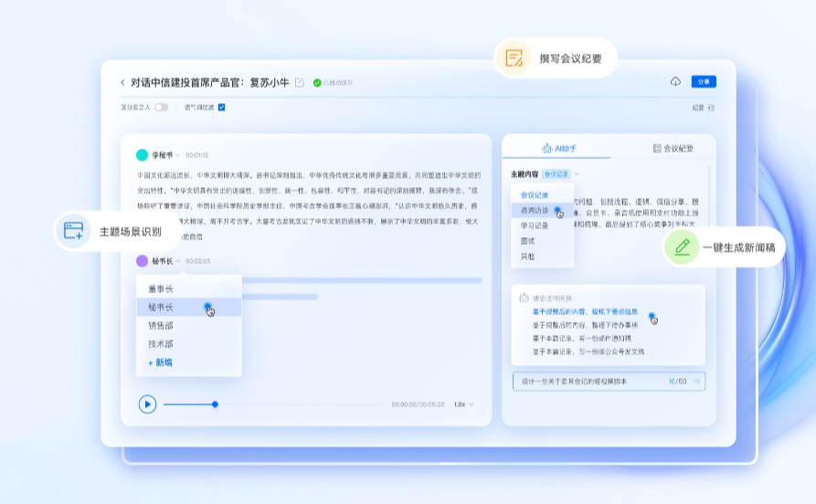Toggle the 区分发言人 switch
The image size is (816, 504).
coord(162,107)
